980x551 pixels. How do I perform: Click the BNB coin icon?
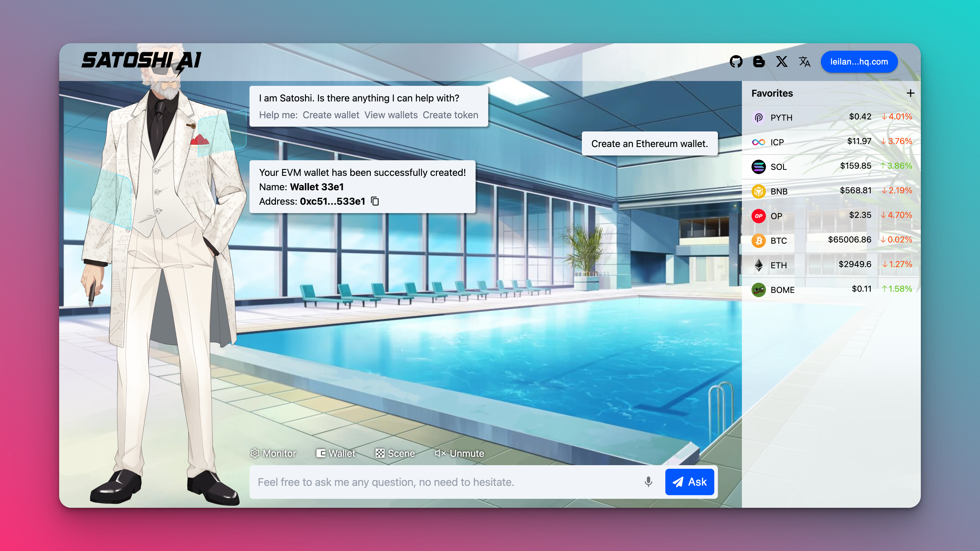click(759, 191)
